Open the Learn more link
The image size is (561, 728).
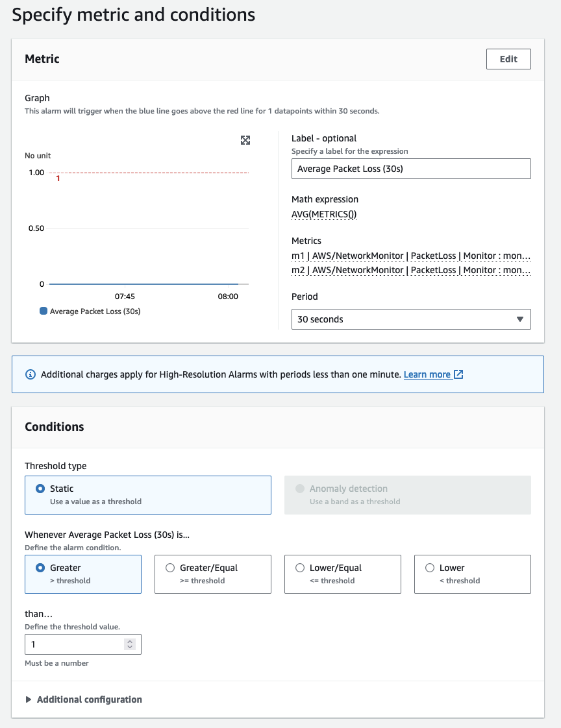427,374
